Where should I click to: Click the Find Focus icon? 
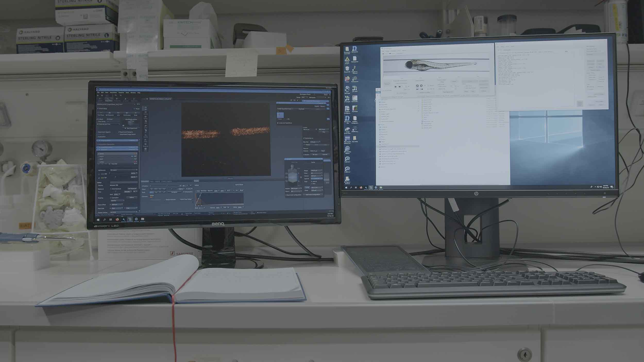[100, 113]
